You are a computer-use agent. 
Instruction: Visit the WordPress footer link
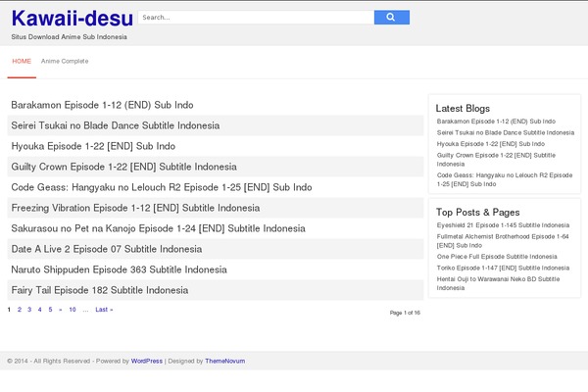click(x=147, y=361)
